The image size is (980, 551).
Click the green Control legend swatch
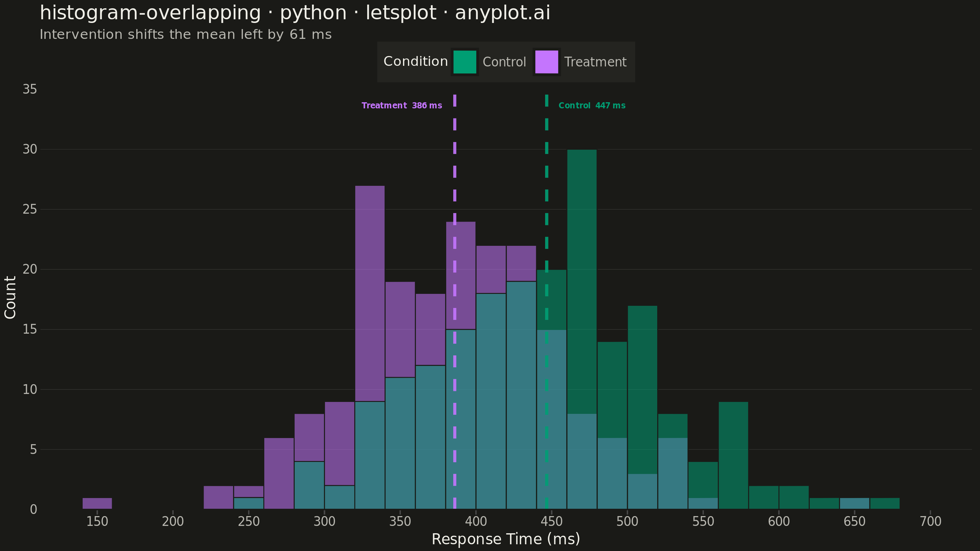coord(465,62)
